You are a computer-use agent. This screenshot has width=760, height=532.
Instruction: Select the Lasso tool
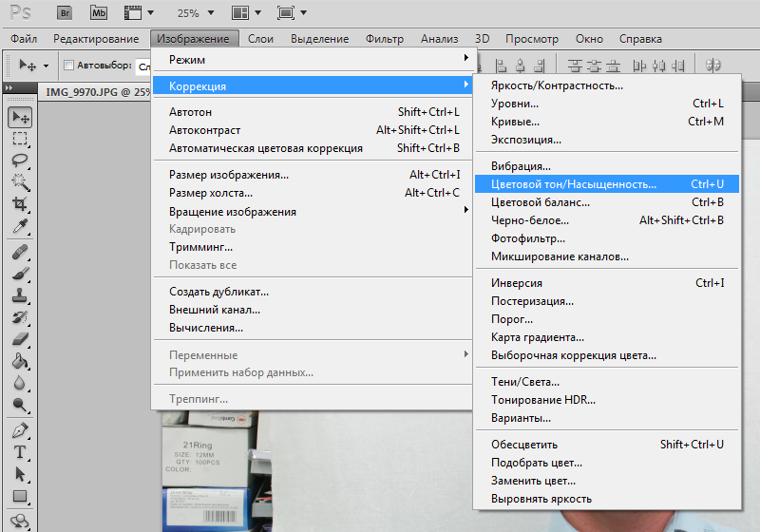(x=20, y=161)
